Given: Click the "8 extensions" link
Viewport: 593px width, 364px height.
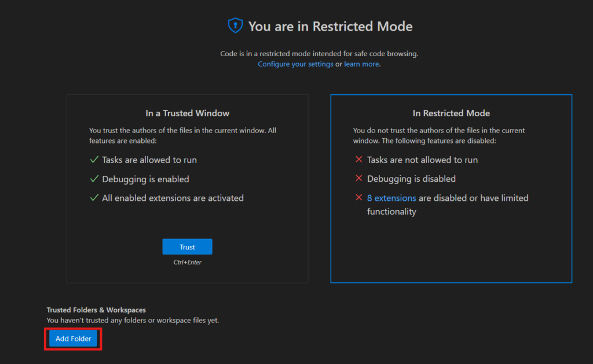Looking at the screenshot, I should [391, 198].
